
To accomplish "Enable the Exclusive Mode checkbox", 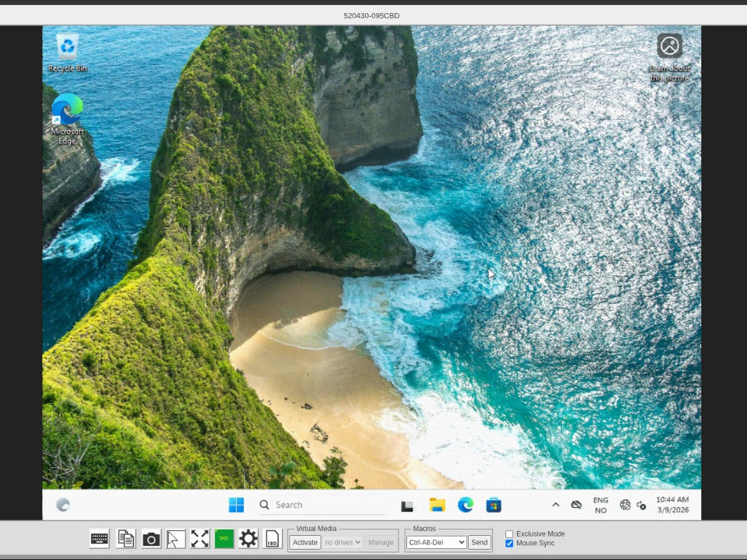I will [510, 534].
